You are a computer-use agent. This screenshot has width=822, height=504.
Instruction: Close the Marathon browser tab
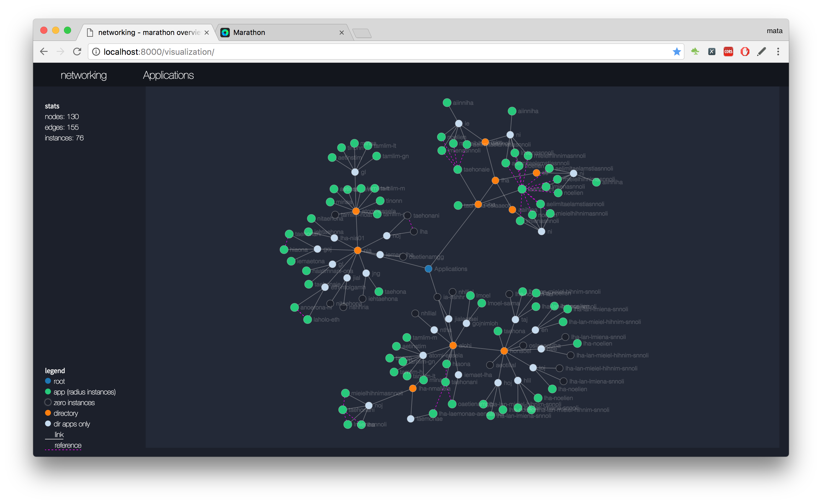click(x=341, y=32)
